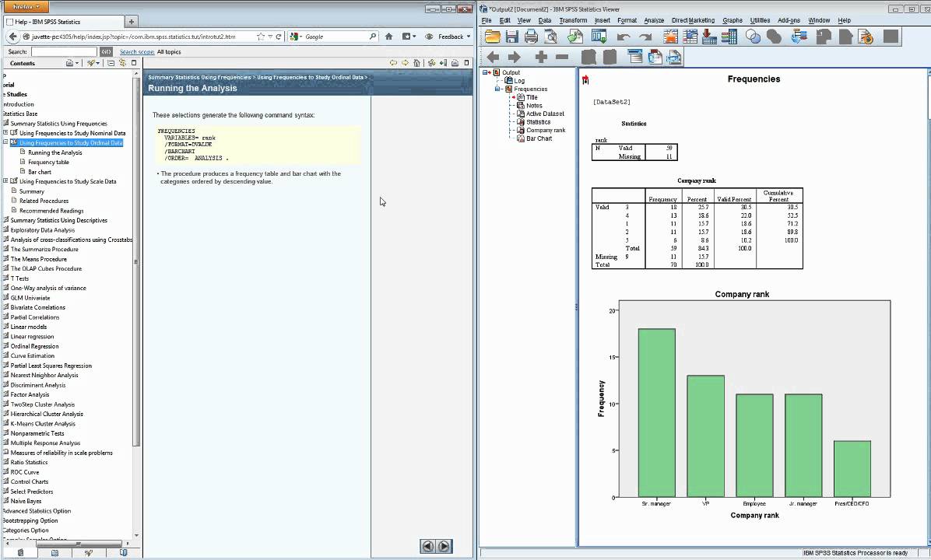Go back in Firefox browser
Image resolution: width=931 pixels, height=560 pixels.
click(x=13, y=37)
